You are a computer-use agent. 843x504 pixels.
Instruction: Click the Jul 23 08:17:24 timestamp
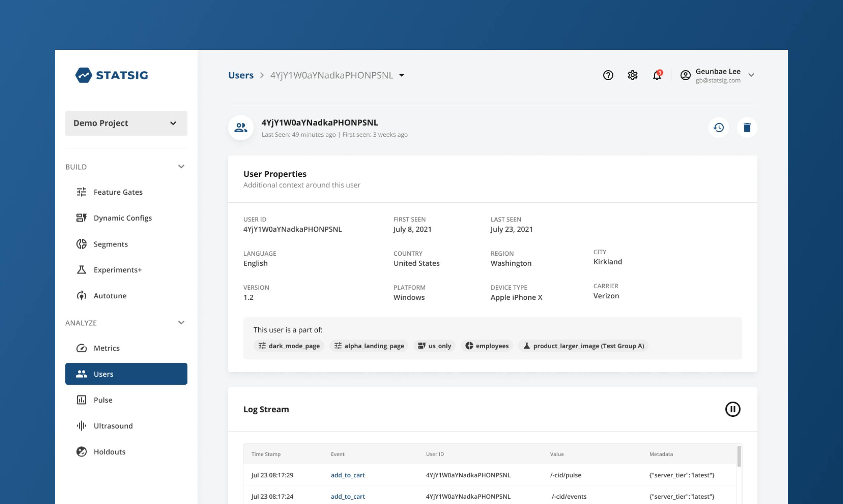(272, 496)
